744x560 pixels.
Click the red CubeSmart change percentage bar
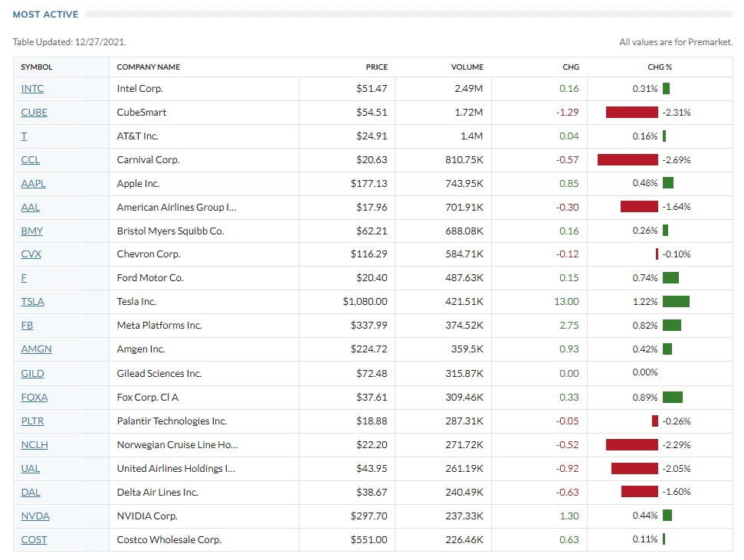631,113
